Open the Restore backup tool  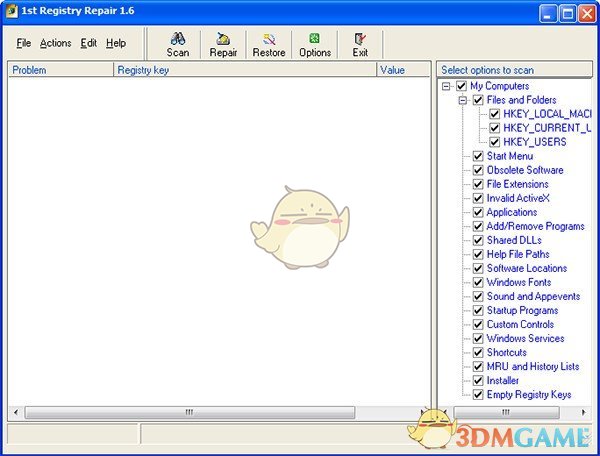(269, 45)
